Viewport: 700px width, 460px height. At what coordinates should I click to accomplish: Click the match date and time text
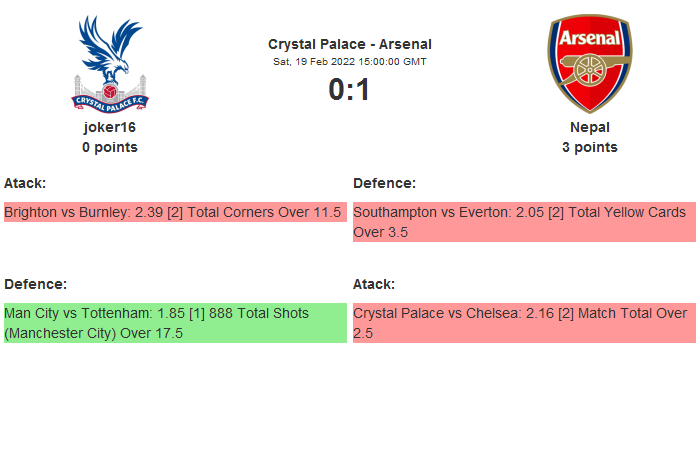point(350,61)
